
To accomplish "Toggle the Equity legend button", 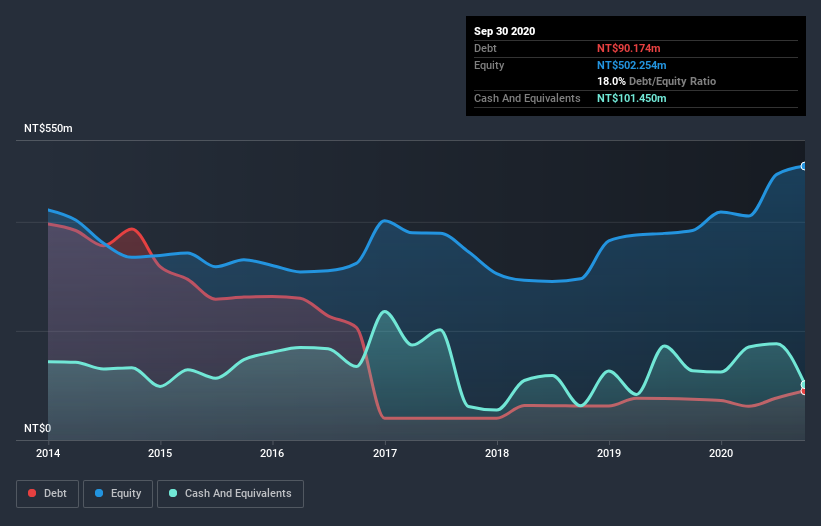I will click(x=118, y=494).
